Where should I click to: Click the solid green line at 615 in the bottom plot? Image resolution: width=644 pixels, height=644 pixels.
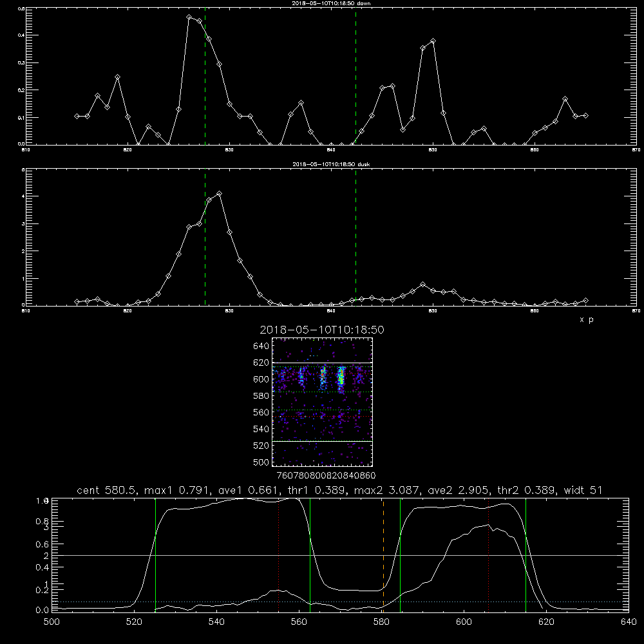pos(526,554)
